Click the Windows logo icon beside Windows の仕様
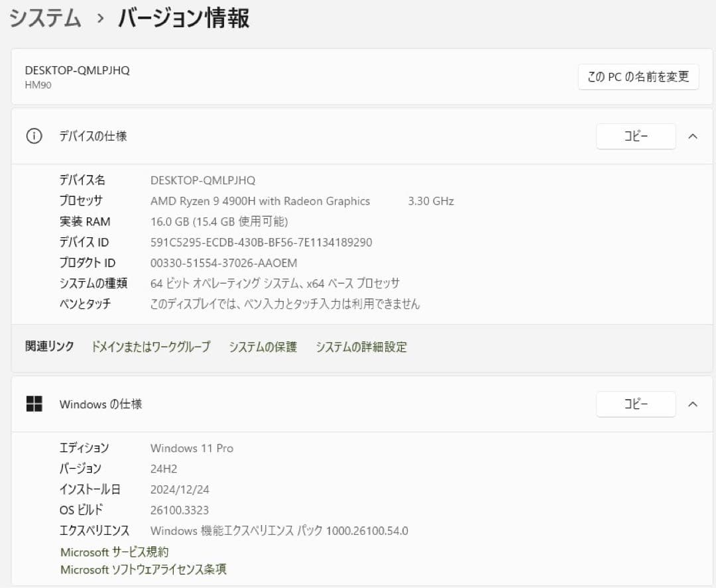Viewport: 716px width, 588px height. click(x=35, y=404)
